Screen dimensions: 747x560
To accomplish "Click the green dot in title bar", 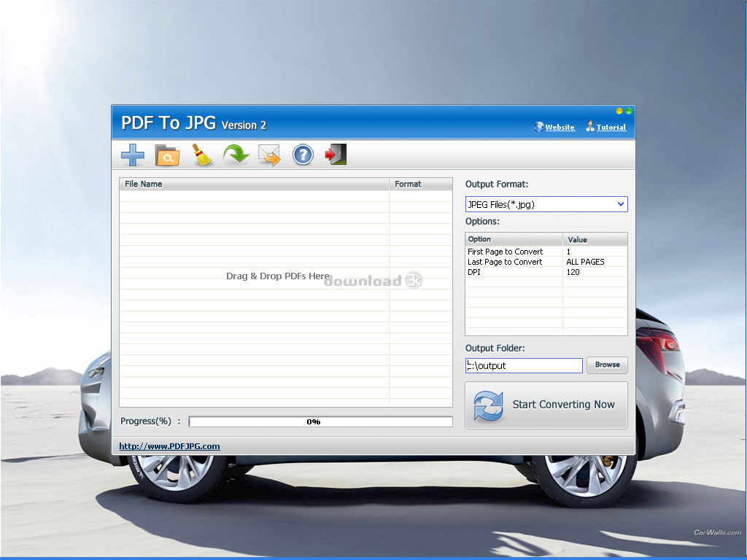I will (628, 111).
